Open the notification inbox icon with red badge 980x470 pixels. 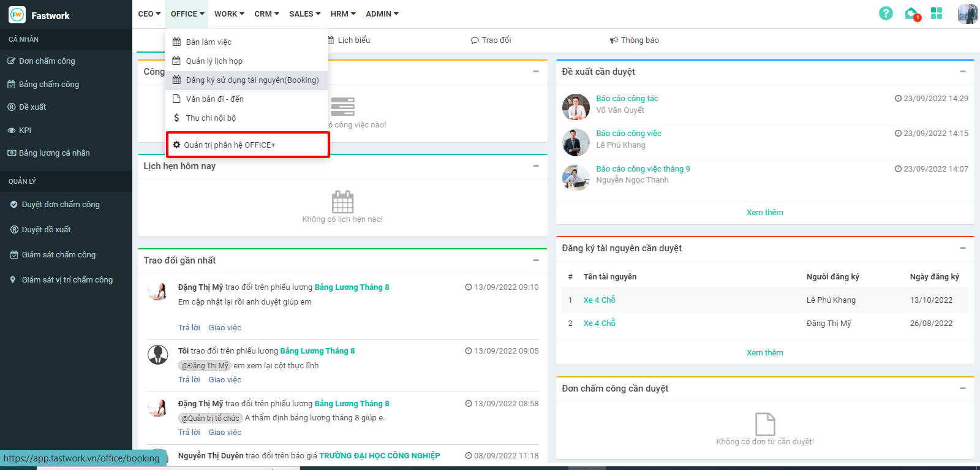911,13
